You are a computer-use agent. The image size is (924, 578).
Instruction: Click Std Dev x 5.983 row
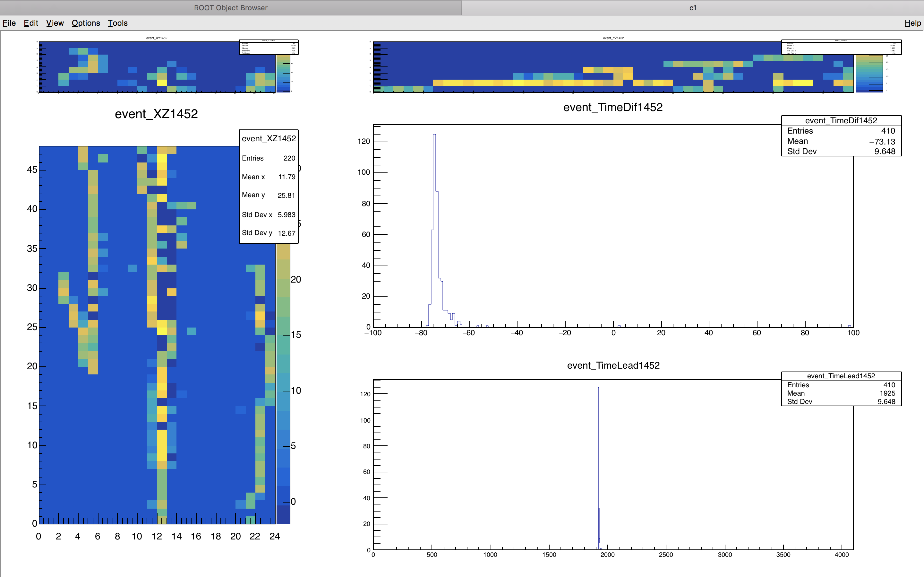pyautogui.click(x=269, y=215)
